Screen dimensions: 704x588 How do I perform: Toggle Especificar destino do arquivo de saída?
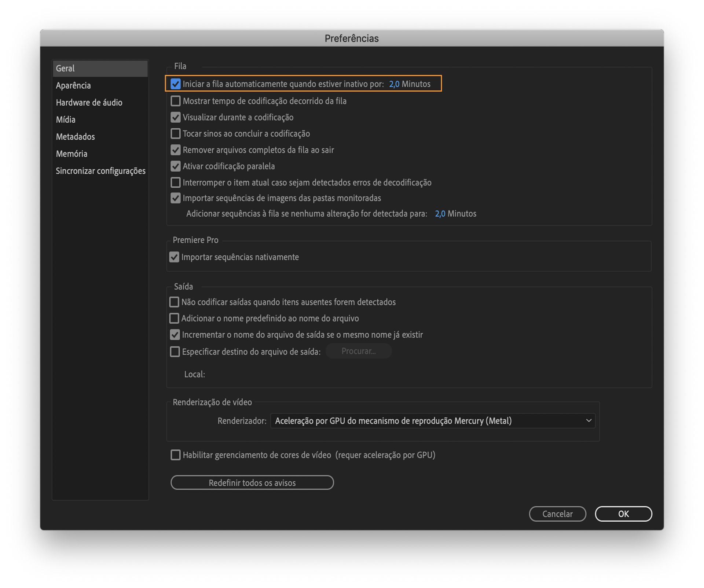[175, 352]
